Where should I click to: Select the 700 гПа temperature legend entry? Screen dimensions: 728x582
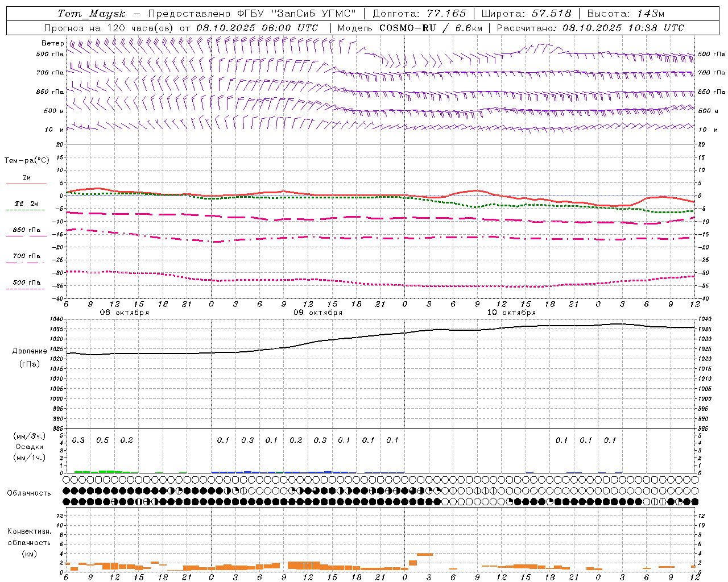[x=27, y=256]
